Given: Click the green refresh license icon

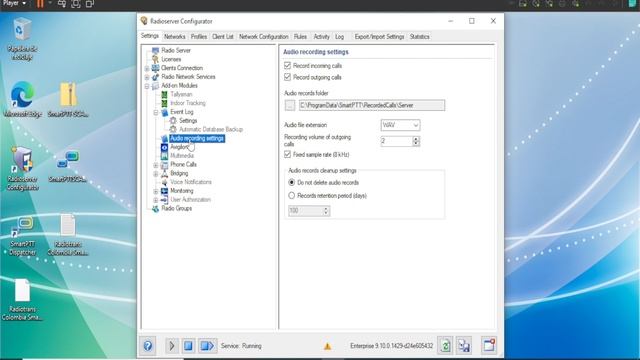Looking at the screenshot, I should pyautogui.click(x=445, y=346).
